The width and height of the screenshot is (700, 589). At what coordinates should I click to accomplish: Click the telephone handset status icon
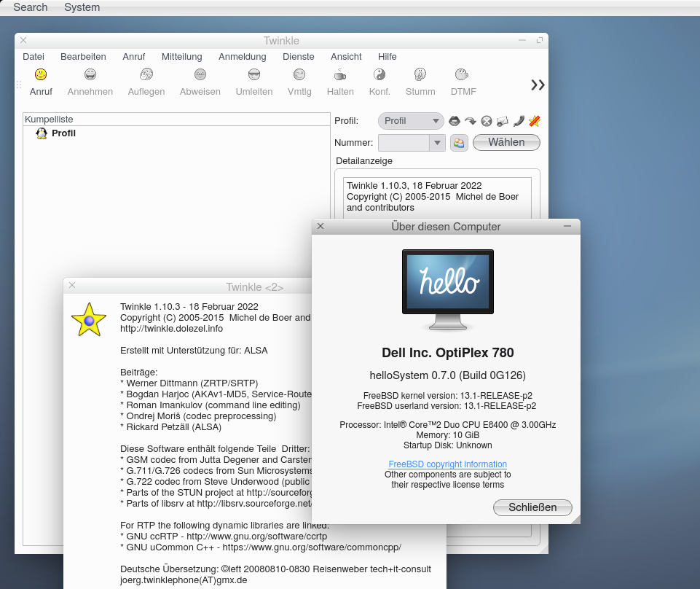[519, 121]
